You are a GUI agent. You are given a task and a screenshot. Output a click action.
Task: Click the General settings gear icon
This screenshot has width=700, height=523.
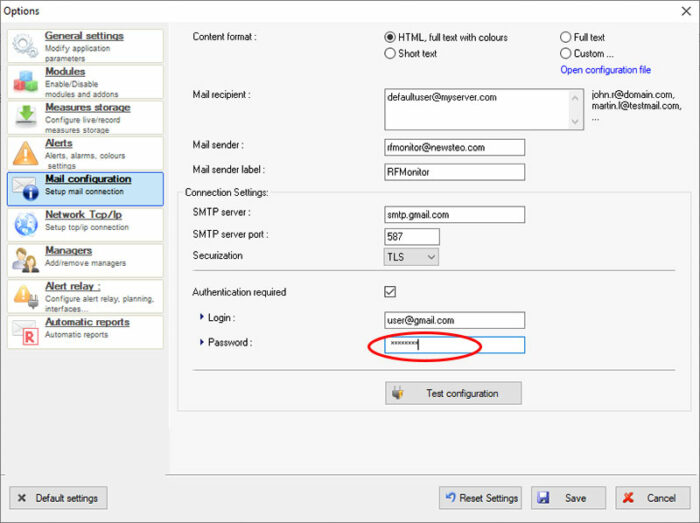(x=25, y=46)
